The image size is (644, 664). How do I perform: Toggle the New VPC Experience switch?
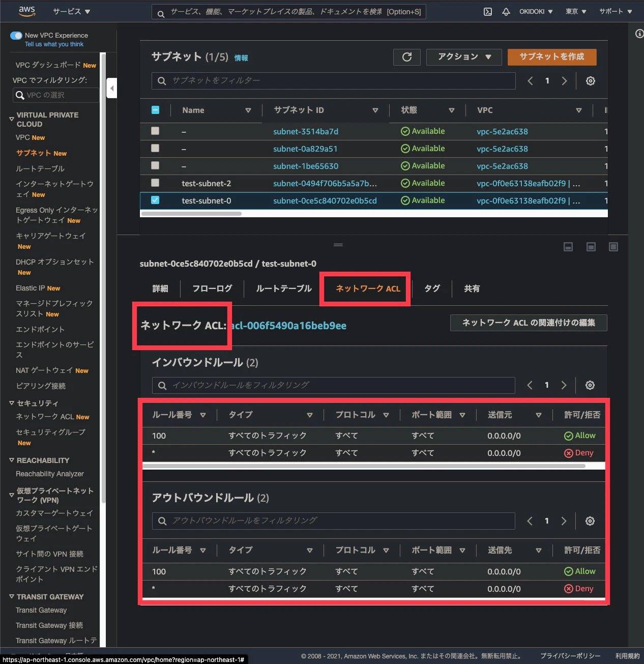16,36
